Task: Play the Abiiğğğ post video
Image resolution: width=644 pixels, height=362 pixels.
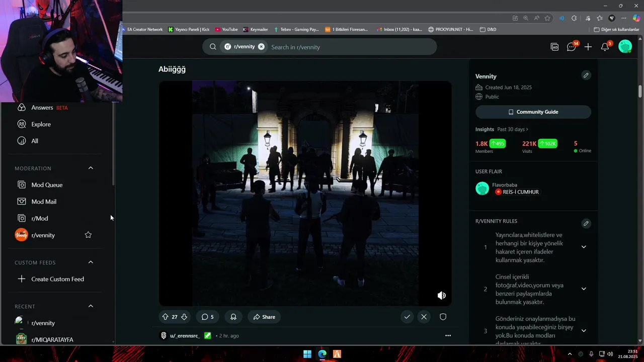Action: [x=305, y=194]
